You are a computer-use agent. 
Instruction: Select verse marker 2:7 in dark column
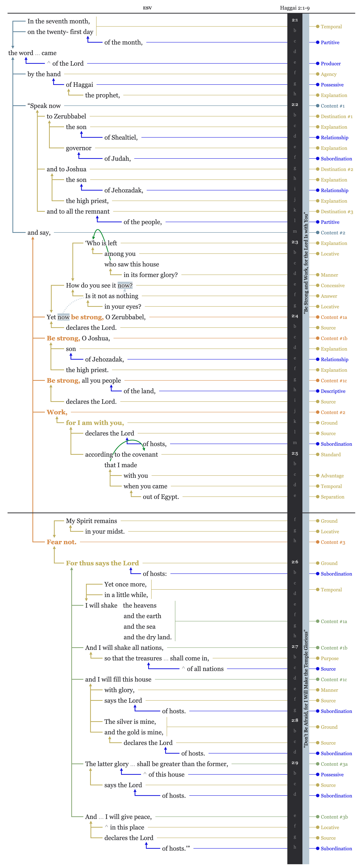click(295, 647)
